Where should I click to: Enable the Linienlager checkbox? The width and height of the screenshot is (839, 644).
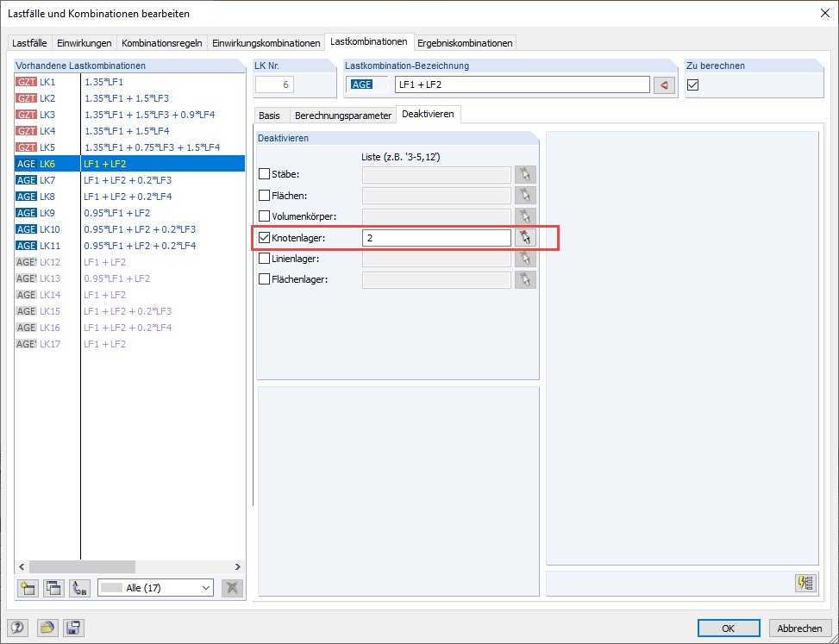265,259
